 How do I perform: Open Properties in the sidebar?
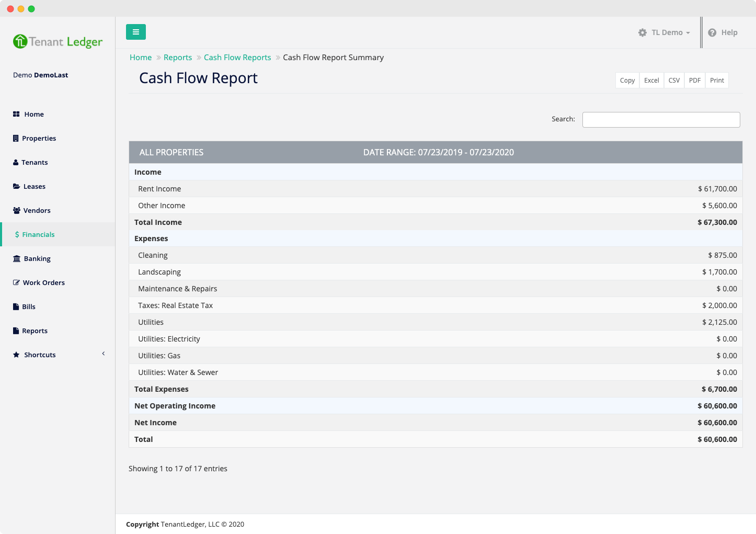pyautogui.click(x=39, y=139)
